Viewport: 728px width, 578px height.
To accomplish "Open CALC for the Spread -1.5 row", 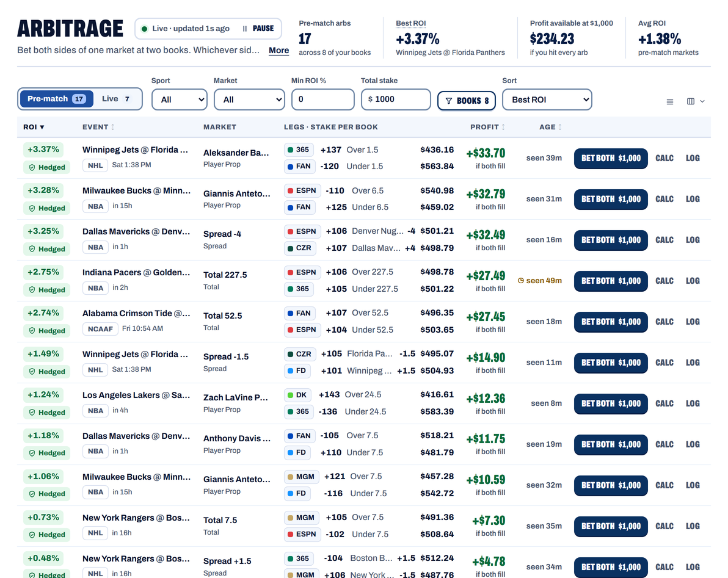I will (x=664, y=363).
